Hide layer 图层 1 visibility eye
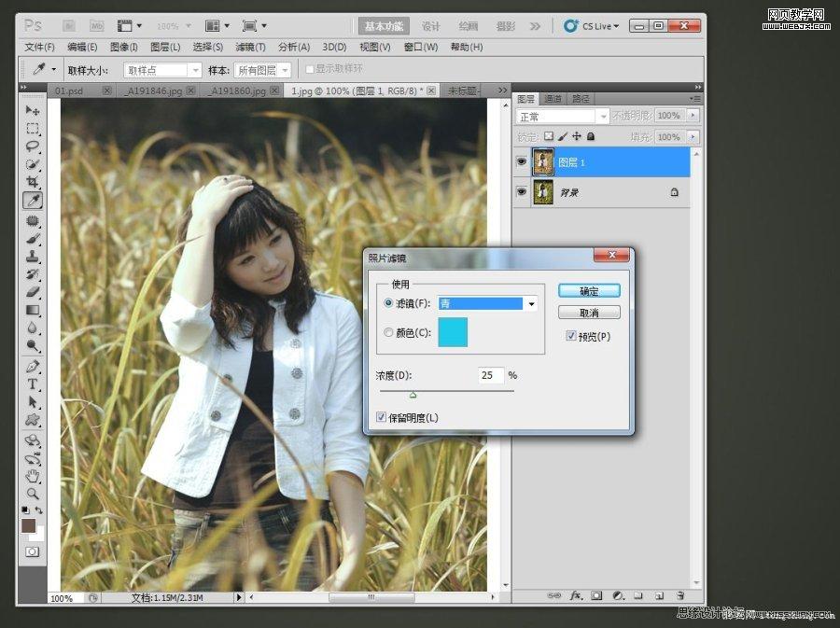 pyautogui.click(x=521, y=161)
